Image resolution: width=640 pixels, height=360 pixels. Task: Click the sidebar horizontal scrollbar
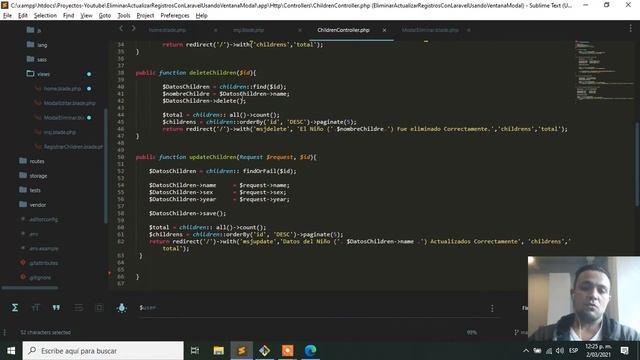[29, 288]
